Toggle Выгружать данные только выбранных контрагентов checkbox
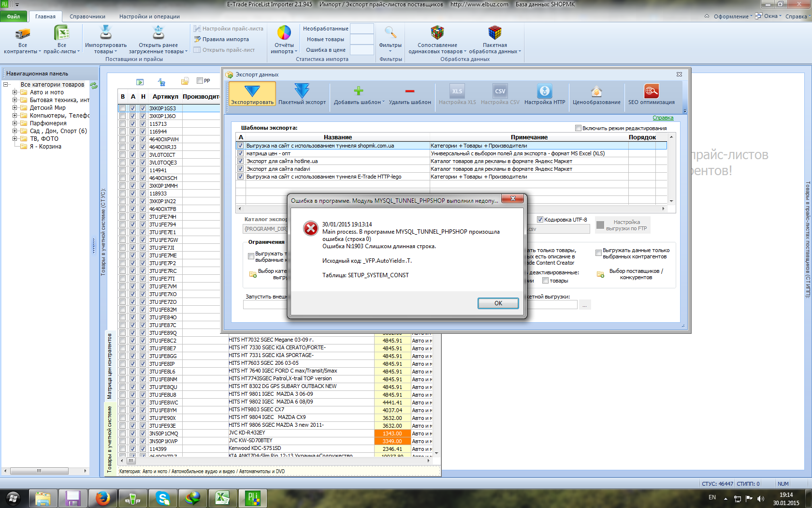The height and width of the screenshot is (508, 812). tap(598, 253)
